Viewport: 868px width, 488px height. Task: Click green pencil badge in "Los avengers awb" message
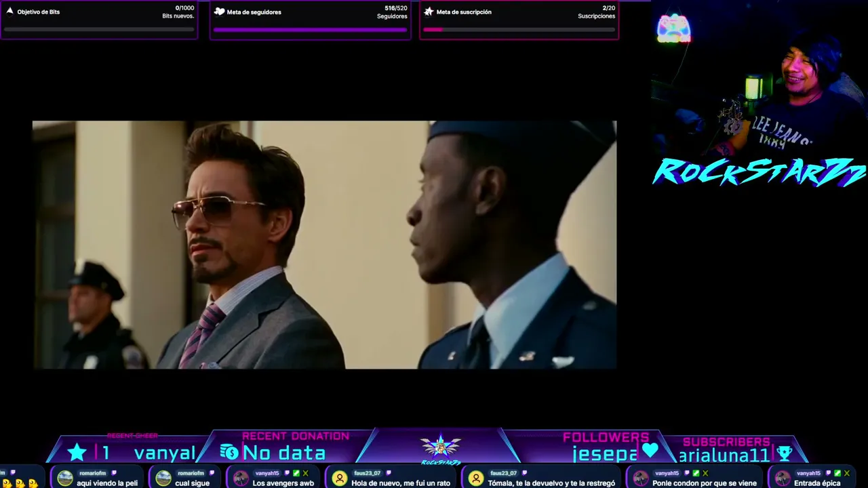click(296, 473)
